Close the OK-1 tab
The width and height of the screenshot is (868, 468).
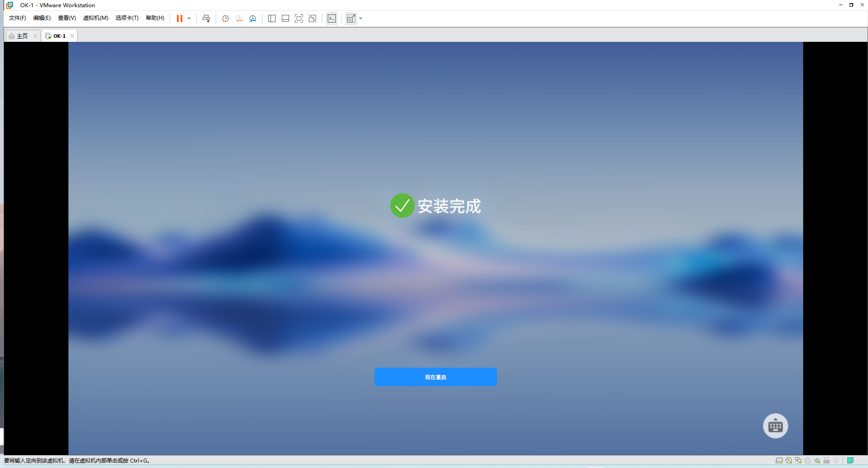pyautogui.click(x=72, y=36)
